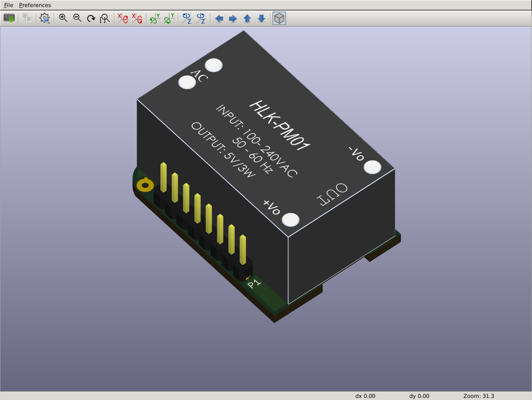The image size is (532, 400).
Task: Click the dx 0.00 status field
Action: tap(365, 396)
